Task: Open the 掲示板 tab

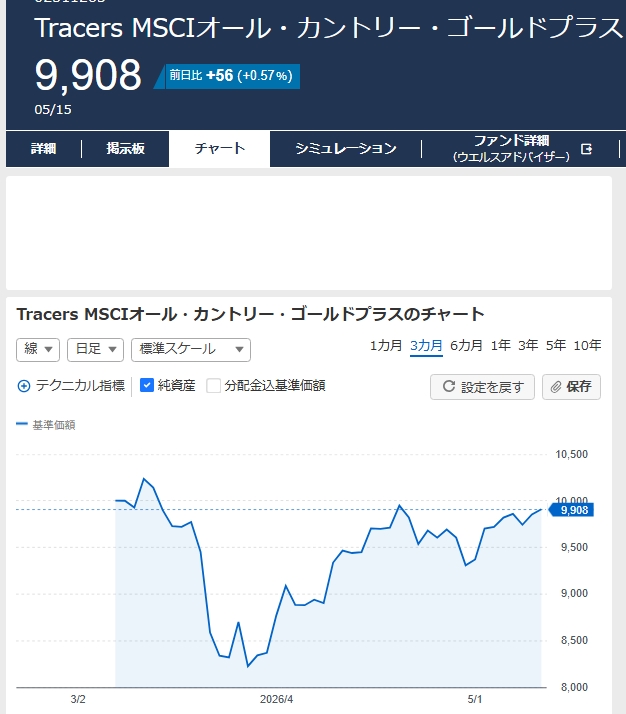Action: click(x=125, y=148)
